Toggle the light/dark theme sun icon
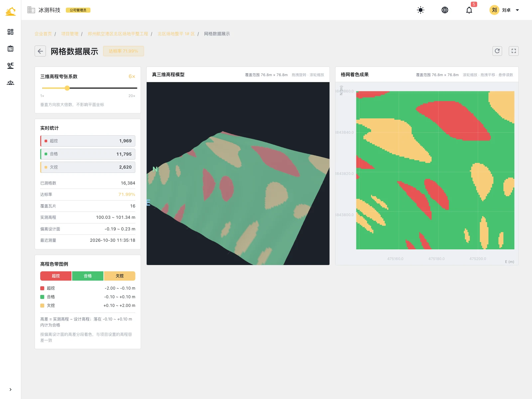 coord(421,10)
